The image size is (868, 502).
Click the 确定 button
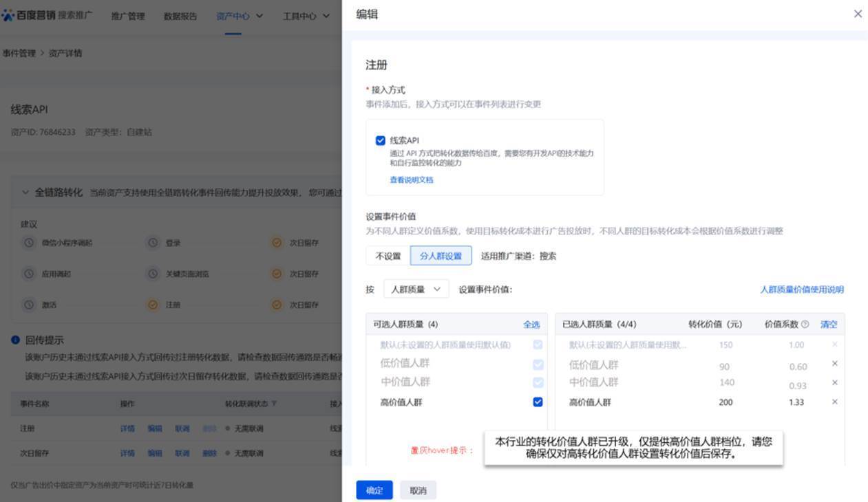[x=374, y=490]
